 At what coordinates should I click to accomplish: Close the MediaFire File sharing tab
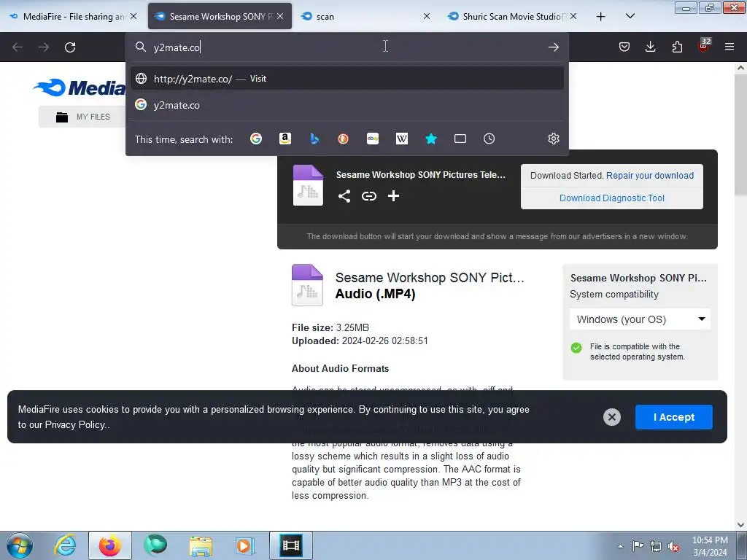point(133,16)
